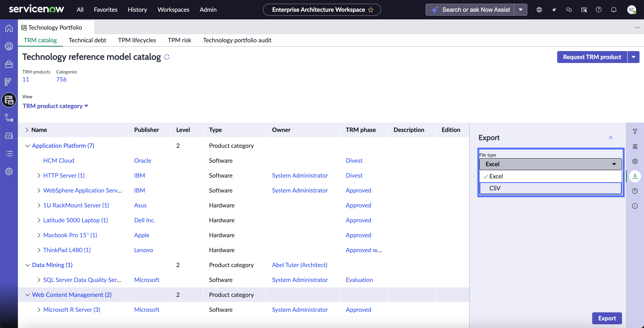Open the Workspaces menu

(x=173, y=10)
